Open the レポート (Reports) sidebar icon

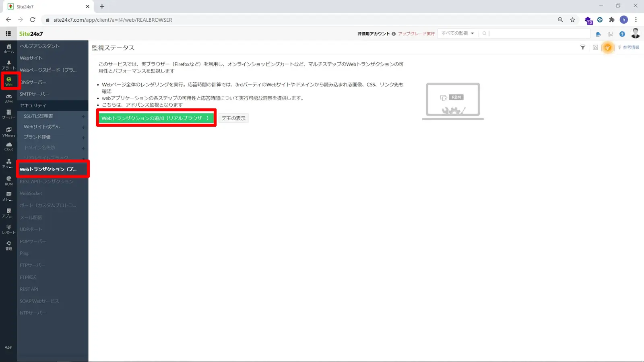(x=8, y=229)
